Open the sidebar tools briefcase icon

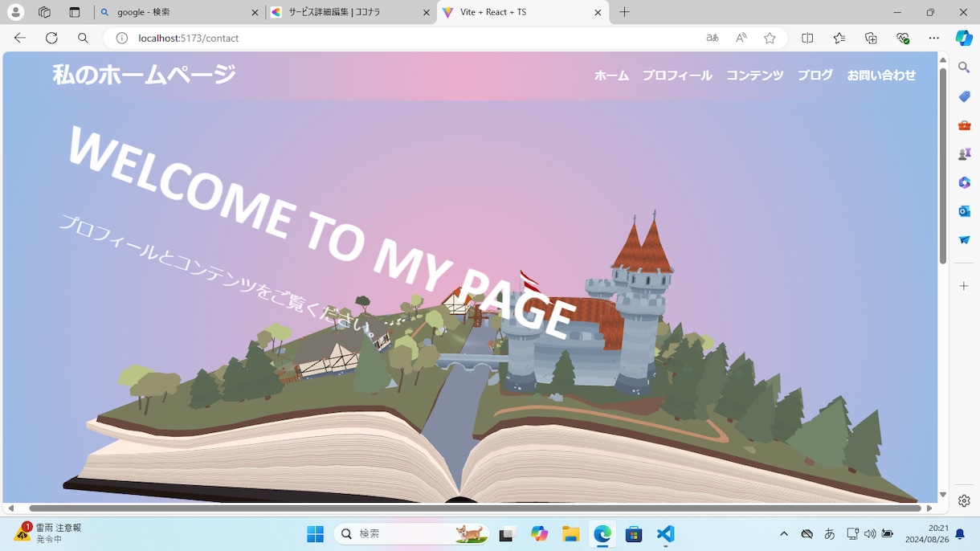pos(964,125)
